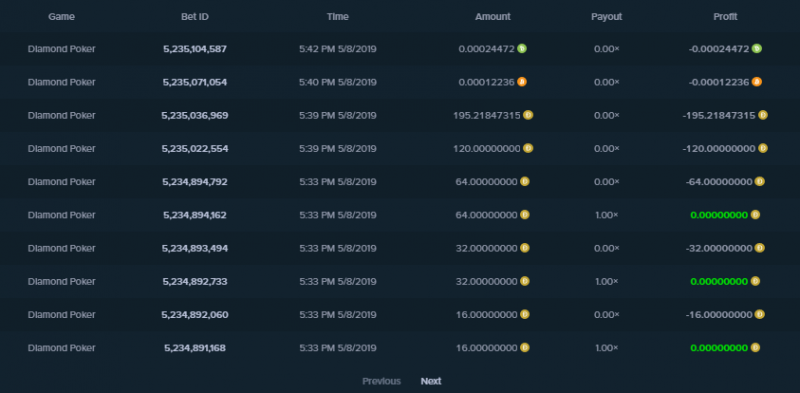Click profit coin icon in bet 5,234,894,162 row
Screen dimensions: 800x393
coord(755,214)
